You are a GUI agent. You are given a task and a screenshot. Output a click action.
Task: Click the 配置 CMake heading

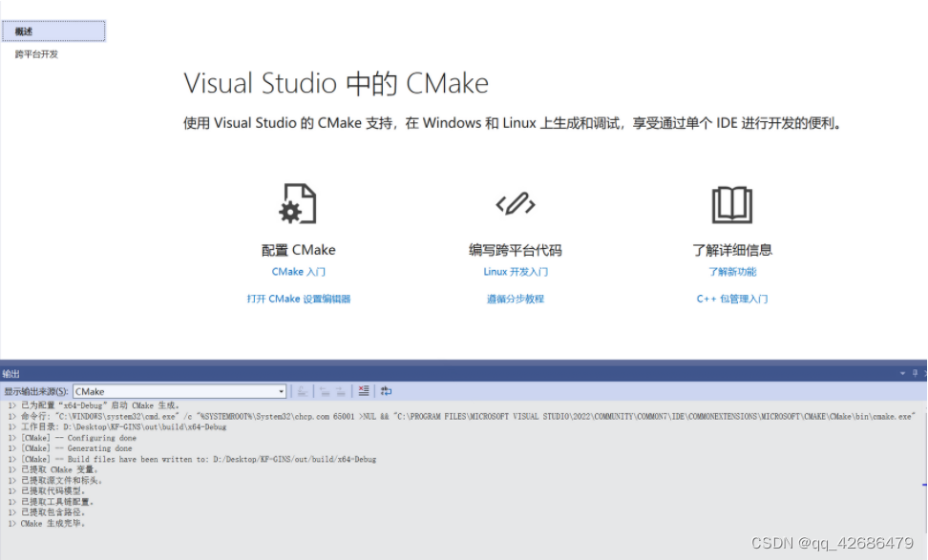pos(298,250)
